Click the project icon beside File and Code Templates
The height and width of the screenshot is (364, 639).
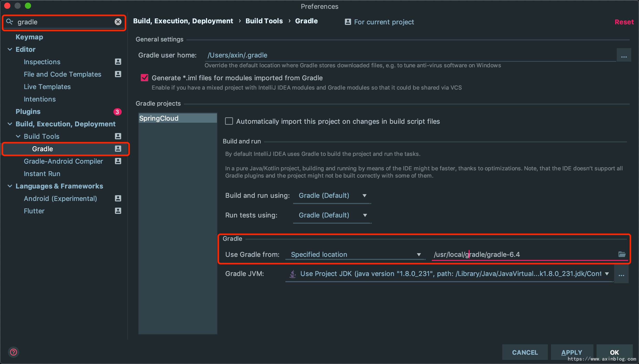[118, 74]
